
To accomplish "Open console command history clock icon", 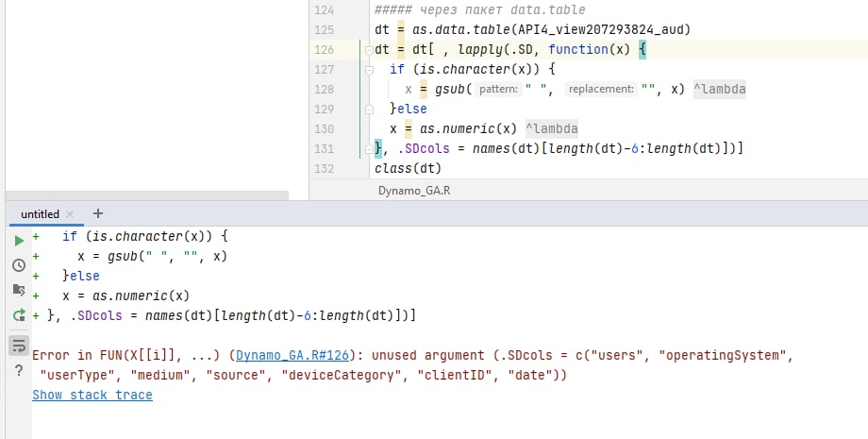I will (20, 265).
